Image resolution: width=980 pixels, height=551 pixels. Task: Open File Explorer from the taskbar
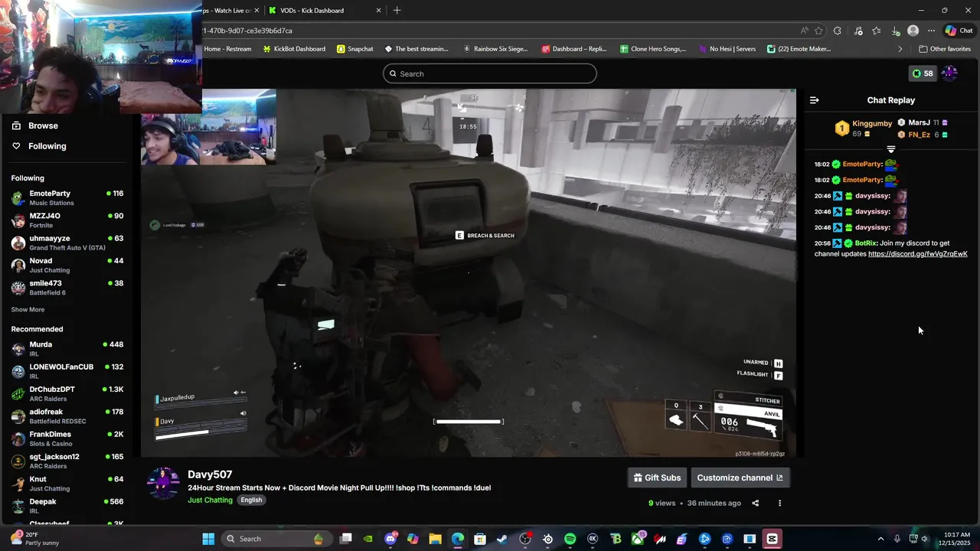click(x=435, y=539)
